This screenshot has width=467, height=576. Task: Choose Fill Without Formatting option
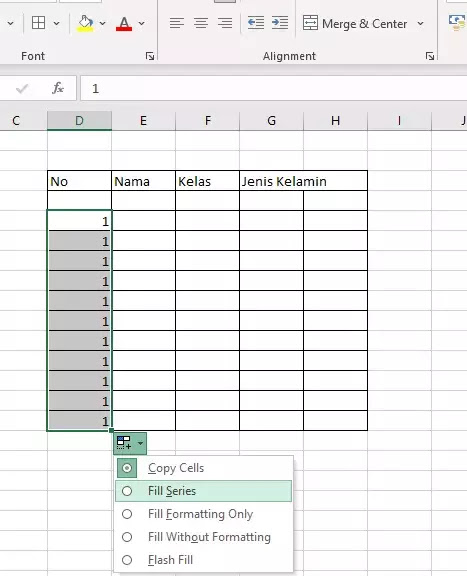204,537
